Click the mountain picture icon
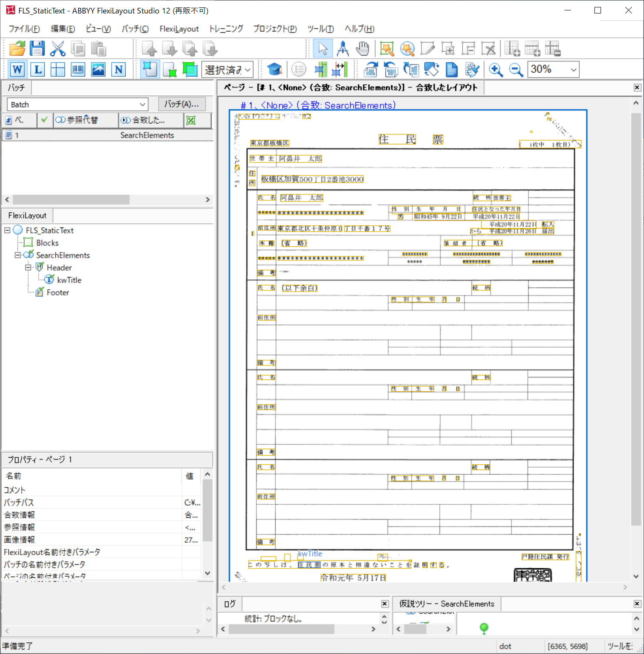Viewport: 644px width, 654px height. tap(98, 69)
